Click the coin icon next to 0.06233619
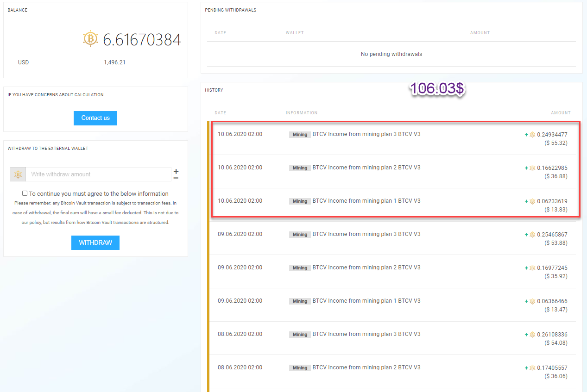587x392 pixels. (533, 201)
